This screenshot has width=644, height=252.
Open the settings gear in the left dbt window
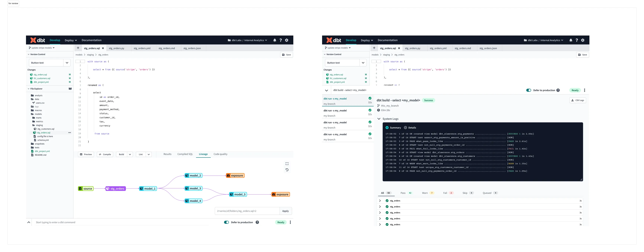(x=286, y=40)
